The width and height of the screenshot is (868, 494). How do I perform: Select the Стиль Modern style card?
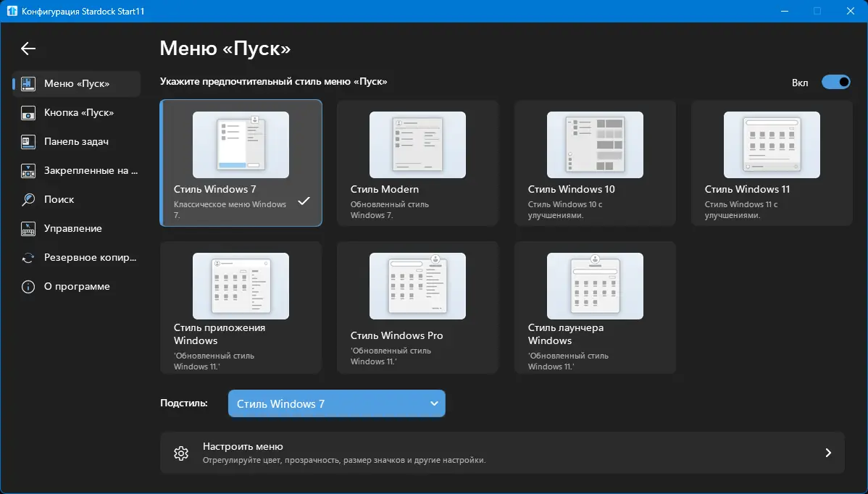[417, 163]
